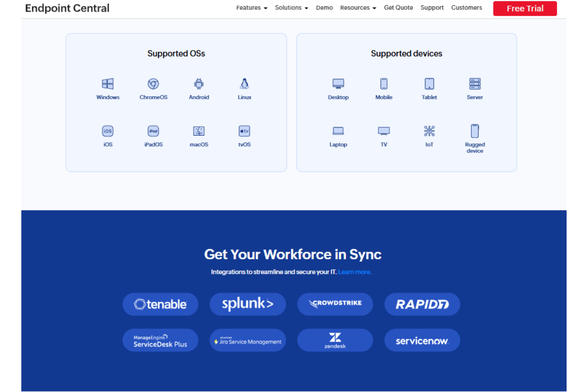The height and width of the screenshot is (392, 588).
Task: Click the Supported devices heading
Action: coord(406,54)
